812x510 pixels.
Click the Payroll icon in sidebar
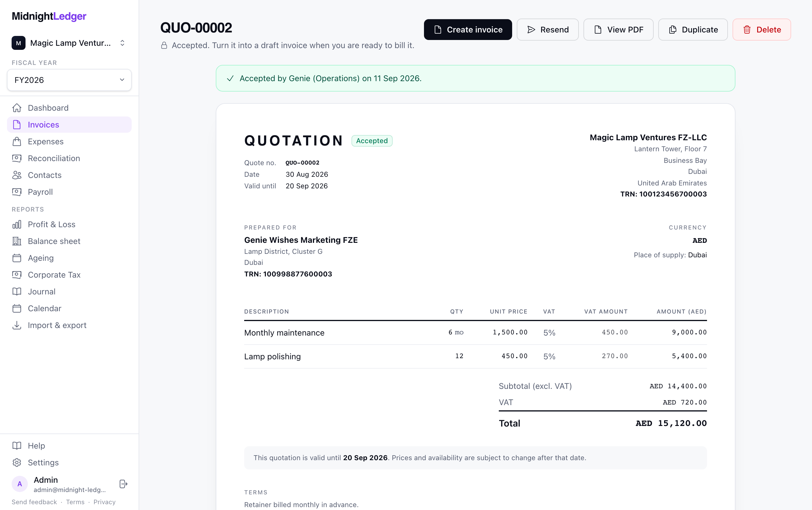tap(17, 192)
